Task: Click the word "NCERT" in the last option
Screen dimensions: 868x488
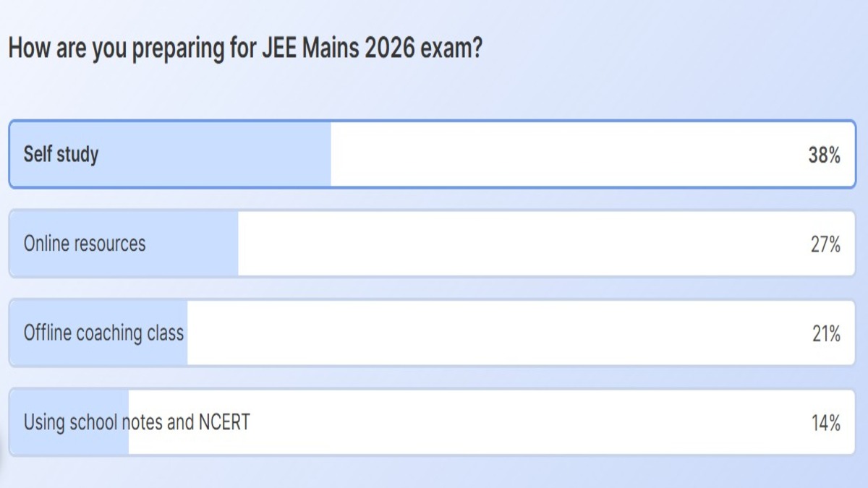Action: click(x=224, y=422)
